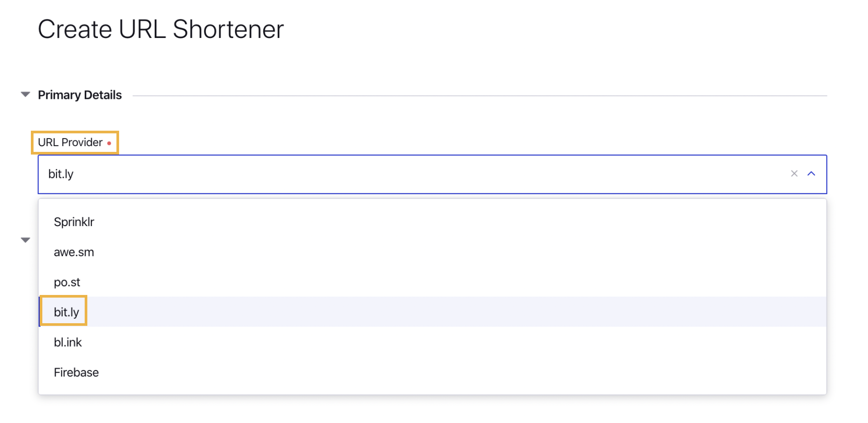
Task: Select the highlighted bit.ly option
Action: (67, 312)
